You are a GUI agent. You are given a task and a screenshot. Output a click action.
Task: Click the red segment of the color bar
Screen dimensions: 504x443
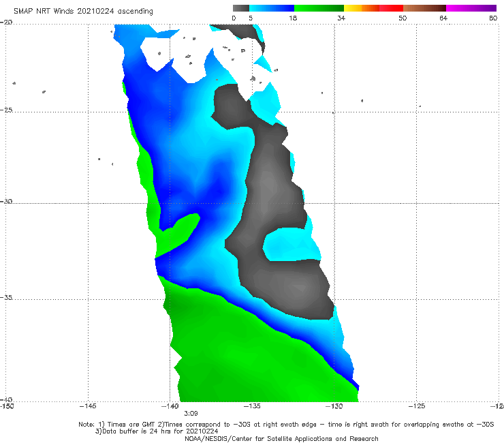pyautogui.click(x=391, y=8)
